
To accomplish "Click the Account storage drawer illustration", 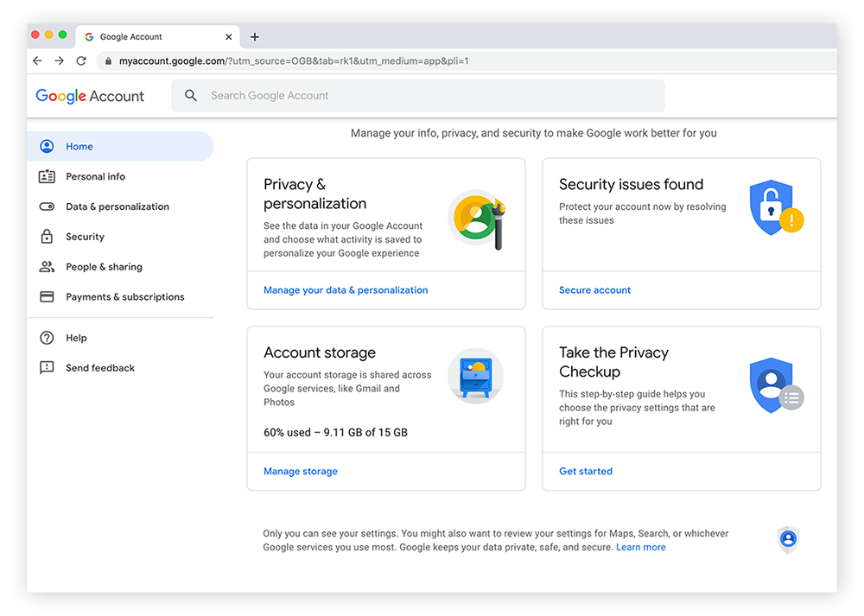I will [475, 376].
